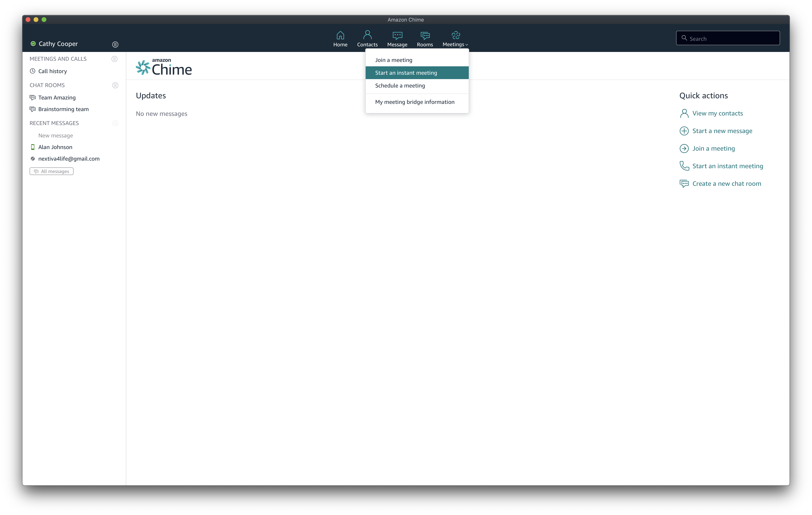The width and height of the screenshot is (812, 515).
Task: Click Create a new chat room link
Action: (727, 183)
